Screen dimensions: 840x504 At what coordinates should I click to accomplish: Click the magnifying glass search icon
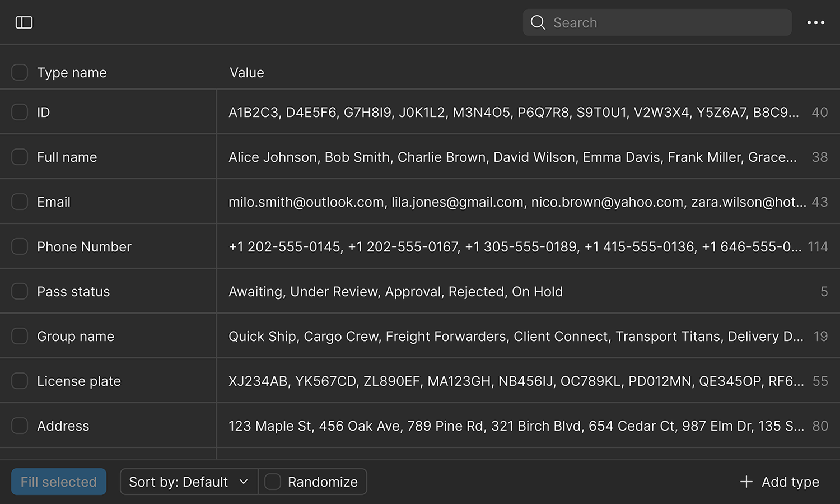[538, 22]
